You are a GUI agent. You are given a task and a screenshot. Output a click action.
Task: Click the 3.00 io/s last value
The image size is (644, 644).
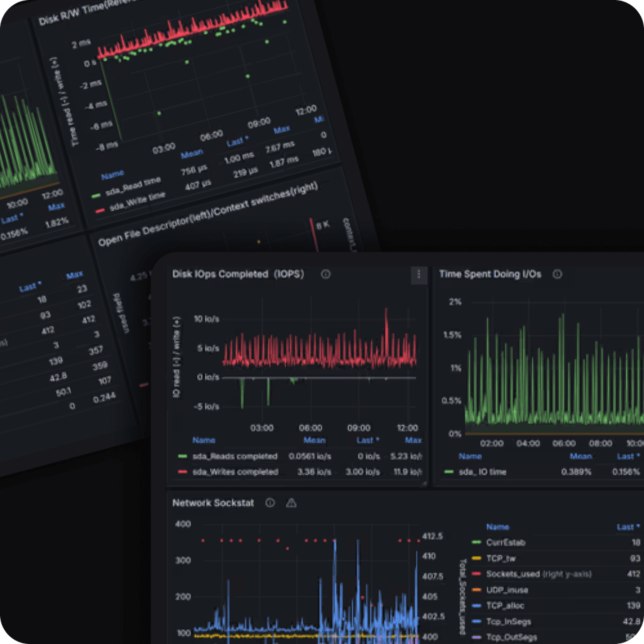(x=363, y=472)
